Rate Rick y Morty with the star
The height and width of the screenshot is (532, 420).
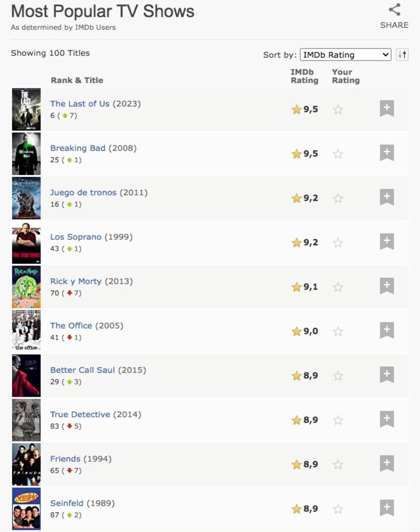[338, 287]
